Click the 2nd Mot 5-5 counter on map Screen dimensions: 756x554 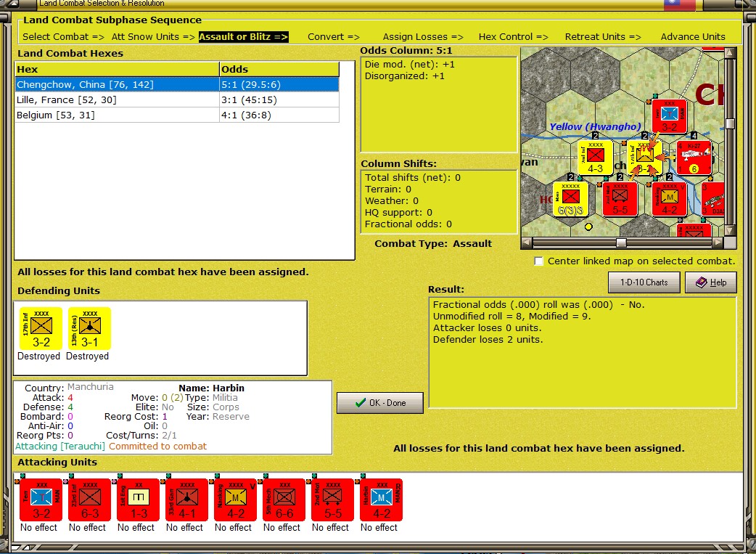[620, 199]
